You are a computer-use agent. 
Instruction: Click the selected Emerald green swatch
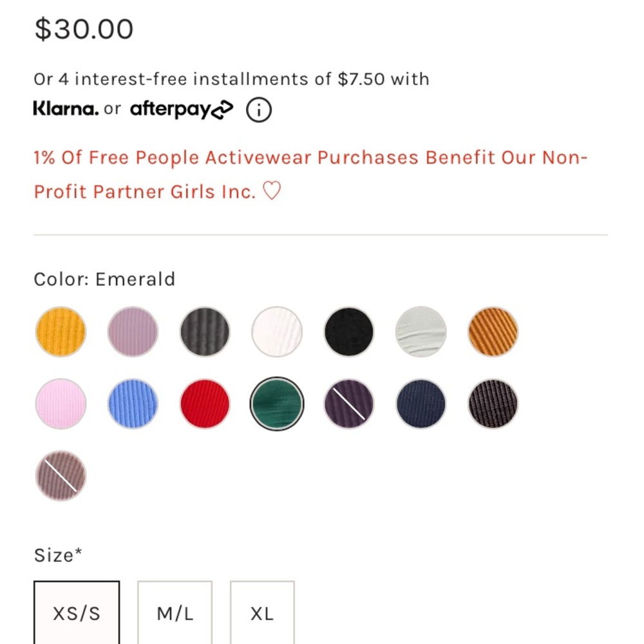277,404
